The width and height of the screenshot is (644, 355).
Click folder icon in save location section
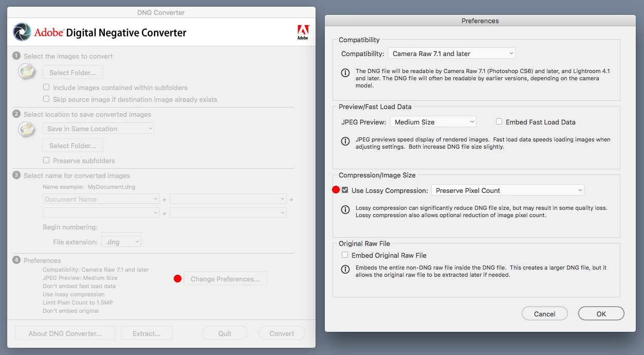27,130
